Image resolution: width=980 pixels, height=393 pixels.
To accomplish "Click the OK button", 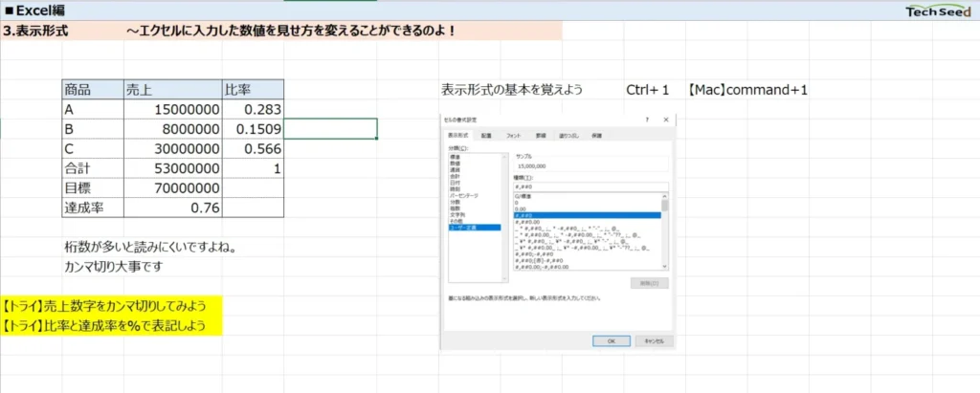I will pyautogui.click(x=611, y=341).
